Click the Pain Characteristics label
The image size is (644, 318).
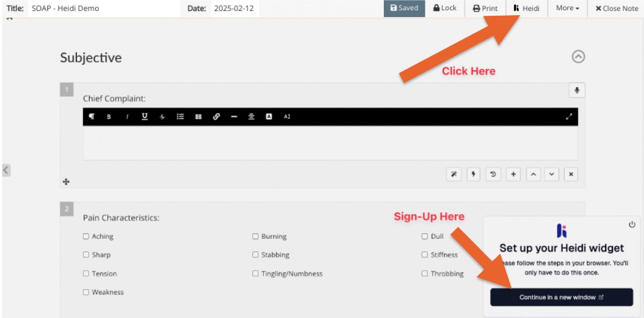tap(121, 218)
